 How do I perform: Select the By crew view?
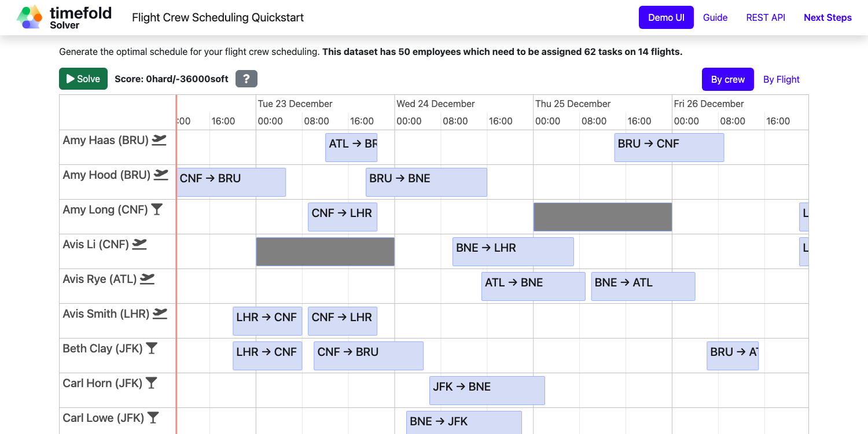pyautogui.click(x=727, y=79)
